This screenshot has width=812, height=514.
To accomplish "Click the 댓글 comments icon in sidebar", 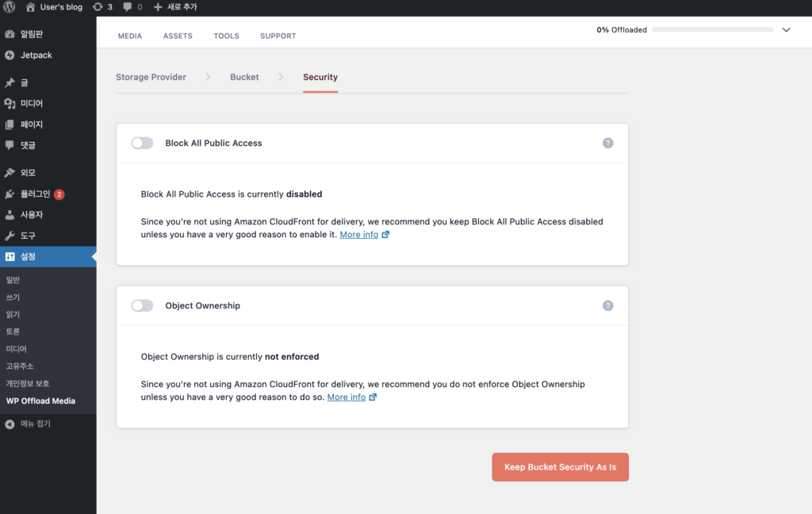I will click(x=10, y=145).
